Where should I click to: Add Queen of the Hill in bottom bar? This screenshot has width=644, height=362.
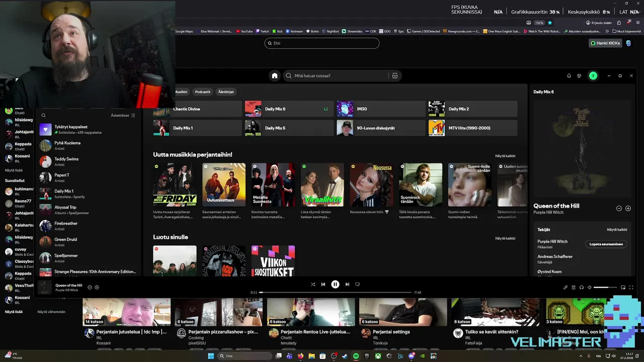pyautogui.click(x=97, y=288)
